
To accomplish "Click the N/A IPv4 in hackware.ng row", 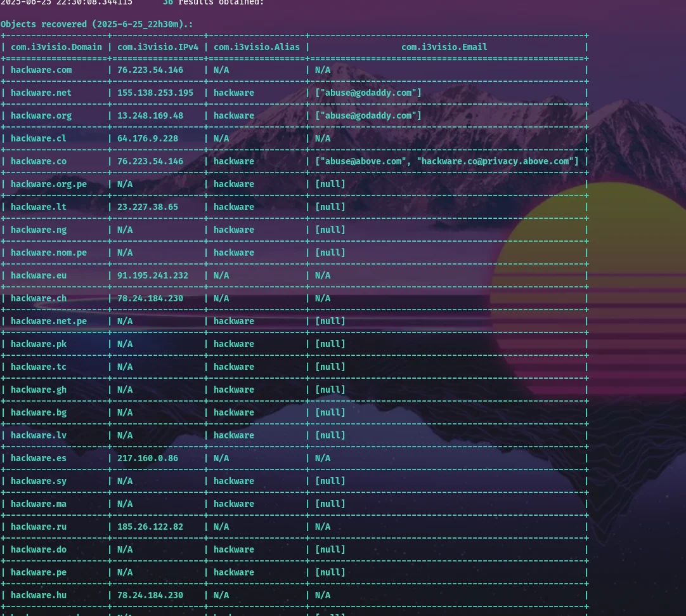I will pos(125,230).
